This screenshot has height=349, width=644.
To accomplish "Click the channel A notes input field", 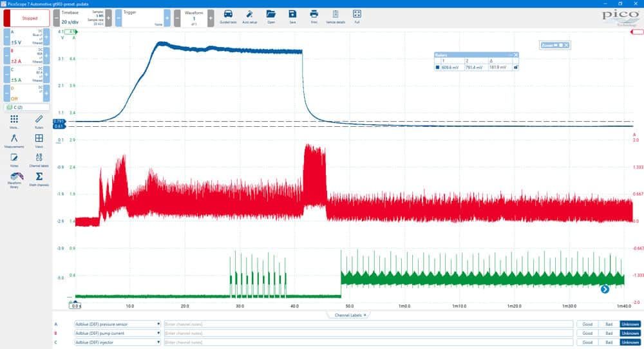I will point(368,324).
